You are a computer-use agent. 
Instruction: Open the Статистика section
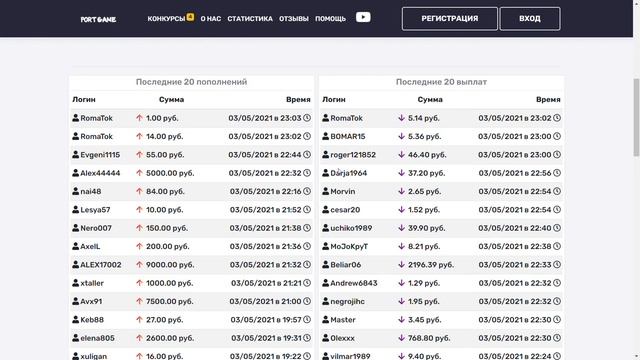pos(250,19)
